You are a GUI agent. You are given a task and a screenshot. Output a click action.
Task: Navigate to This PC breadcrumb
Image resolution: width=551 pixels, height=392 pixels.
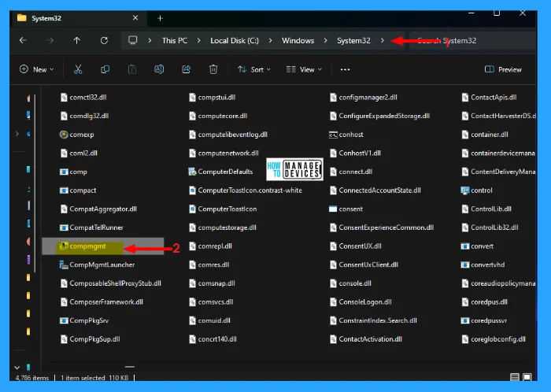point(175,41)
